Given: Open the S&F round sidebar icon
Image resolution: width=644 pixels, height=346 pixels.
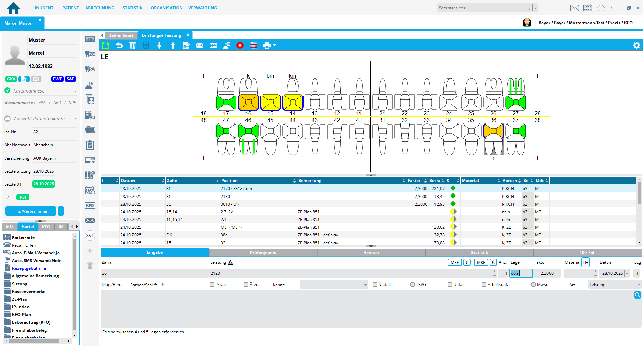Looking at the screenshot, I should [90, 235].
